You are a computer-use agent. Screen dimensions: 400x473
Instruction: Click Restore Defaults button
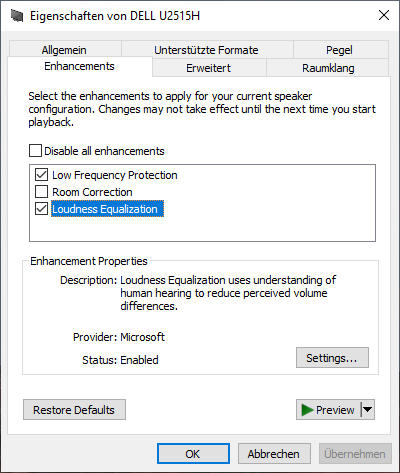[x=74, y=410]
